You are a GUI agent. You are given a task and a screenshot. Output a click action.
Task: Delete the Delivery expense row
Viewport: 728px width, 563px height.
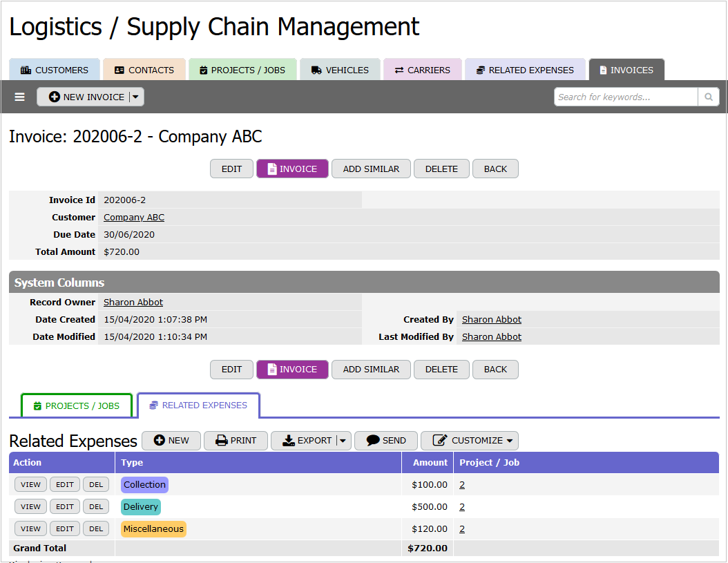point(96,507)
